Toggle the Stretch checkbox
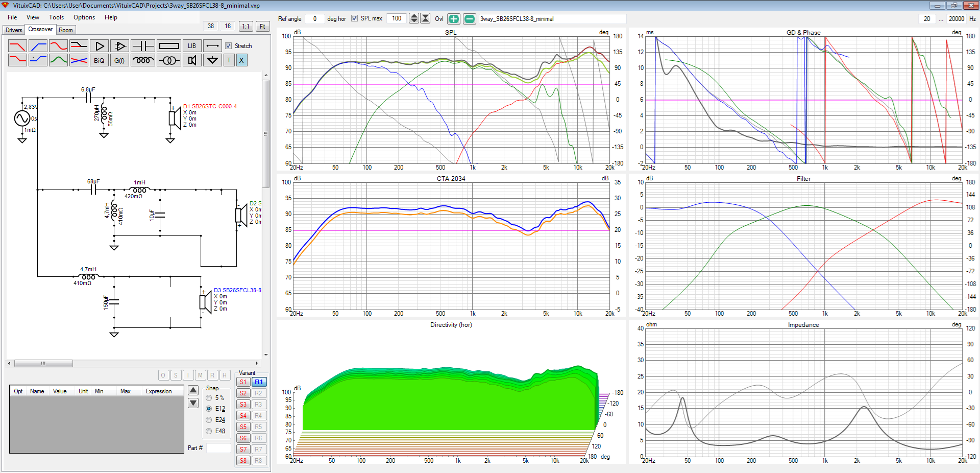Image resolution: width=980 pixels, height=473 pixels. pyautogui.click(x=229, y=46)
